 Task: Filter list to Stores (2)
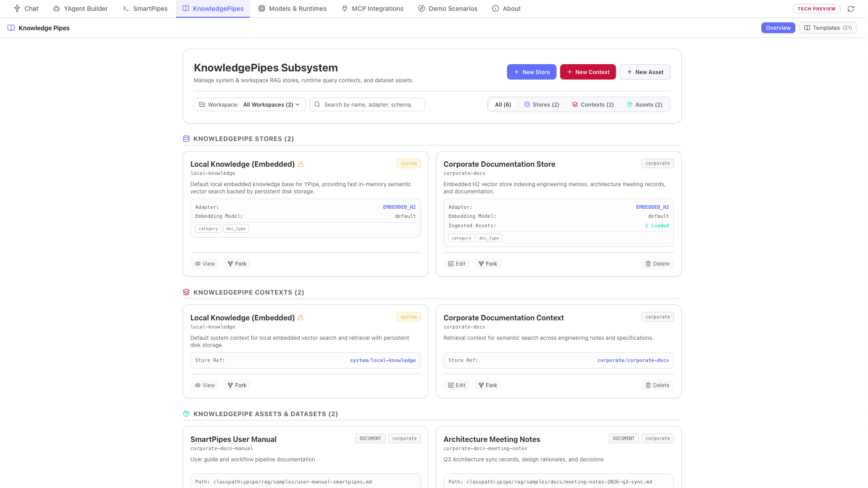tap(542, 105)
